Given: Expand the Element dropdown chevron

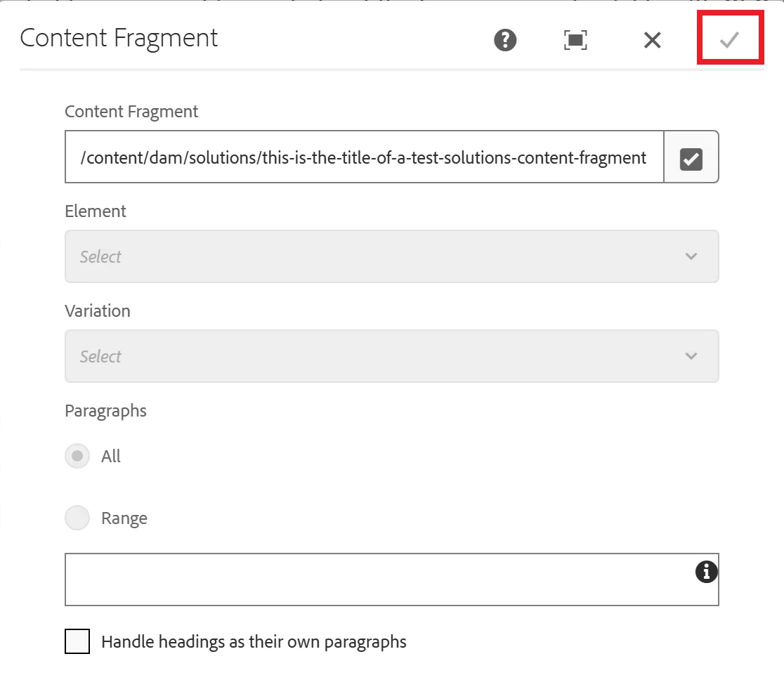Looking at the screenshot, I should [x=691, y=256].
